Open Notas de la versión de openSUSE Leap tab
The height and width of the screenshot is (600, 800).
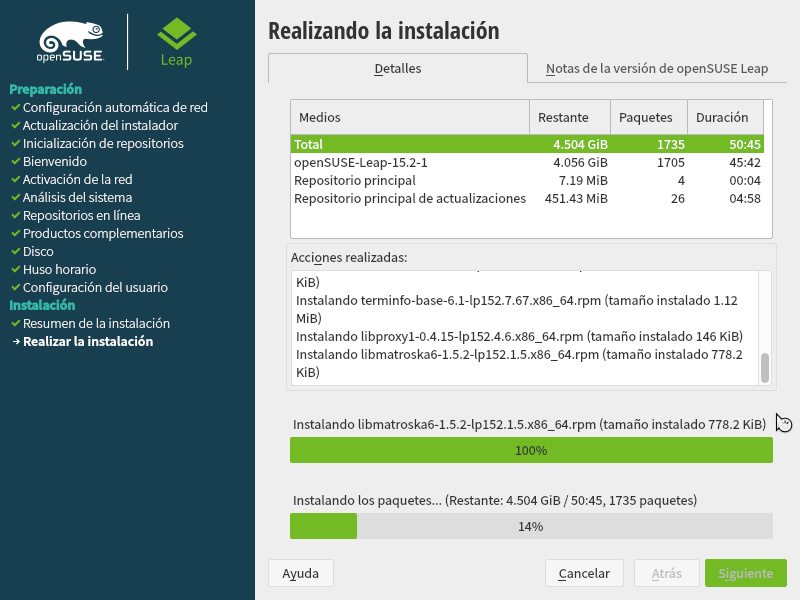click(657, 68)
